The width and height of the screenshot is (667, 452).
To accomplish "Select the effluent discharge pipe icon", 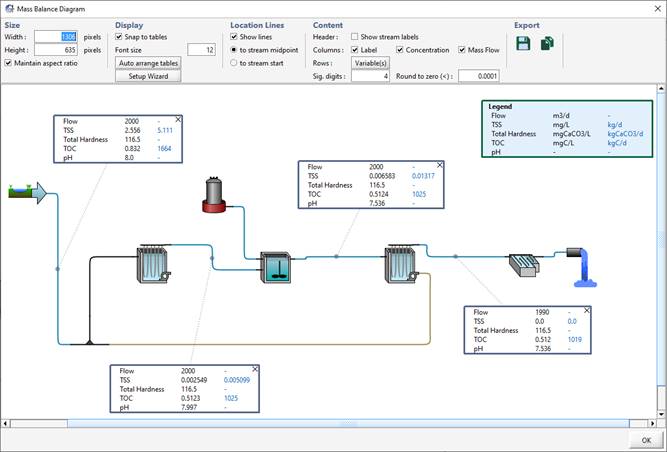I will click(x=582, y=267).
